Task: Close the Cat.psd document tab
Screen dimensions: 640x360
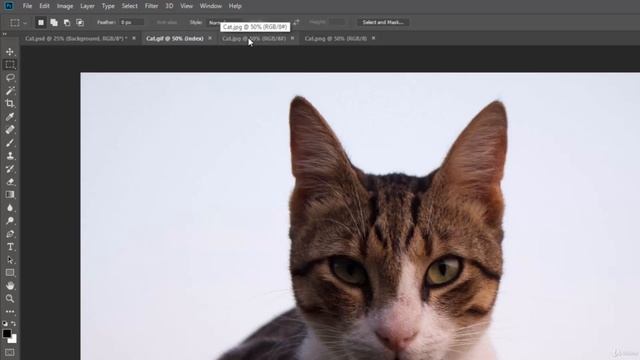Action: [x=134, y=38]
